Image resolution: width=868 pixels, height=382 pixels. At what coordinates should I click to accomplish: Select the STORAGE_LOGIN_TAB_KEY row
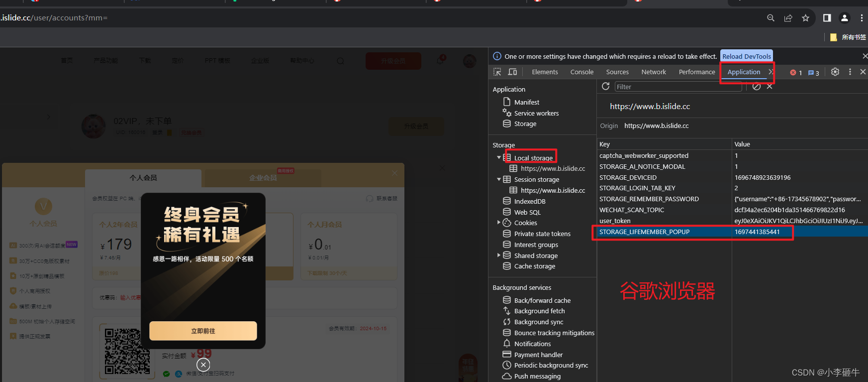coord(732,188)
